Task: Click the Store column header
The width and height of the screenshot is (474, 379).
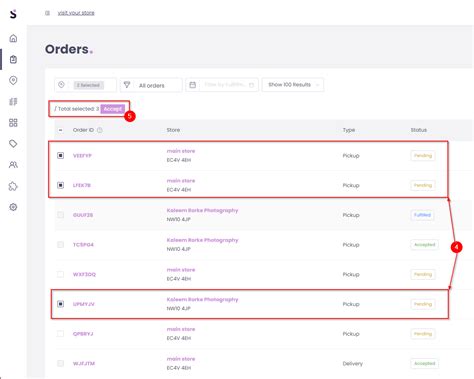Action: [x=173, y=130]
